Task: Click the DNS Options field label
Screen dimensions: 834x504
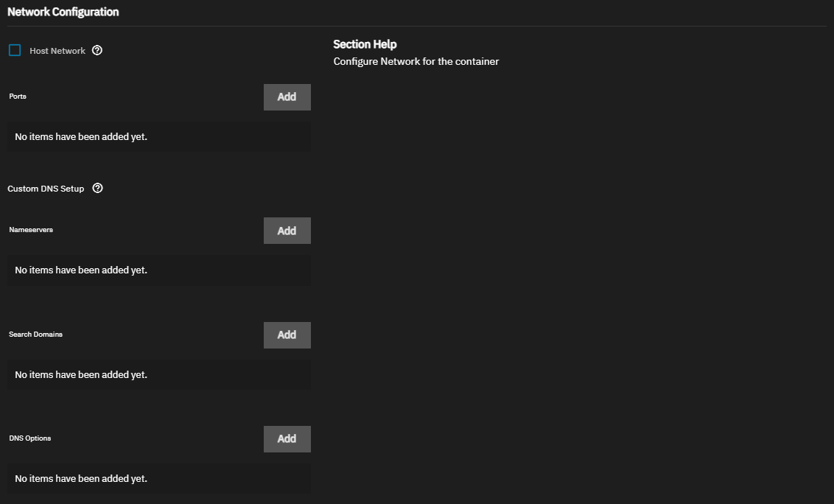Action: pyautogui.click(x=30, y=438)
